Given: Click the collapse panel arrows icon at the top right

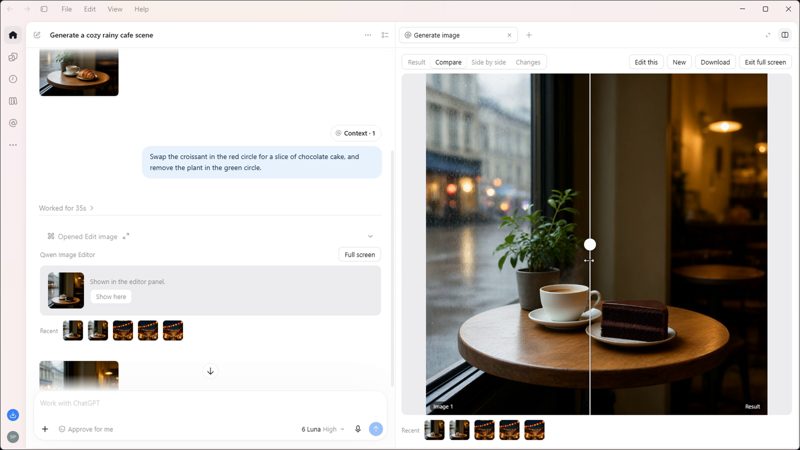Looking at the screenshot, I should tap(767, 35).
